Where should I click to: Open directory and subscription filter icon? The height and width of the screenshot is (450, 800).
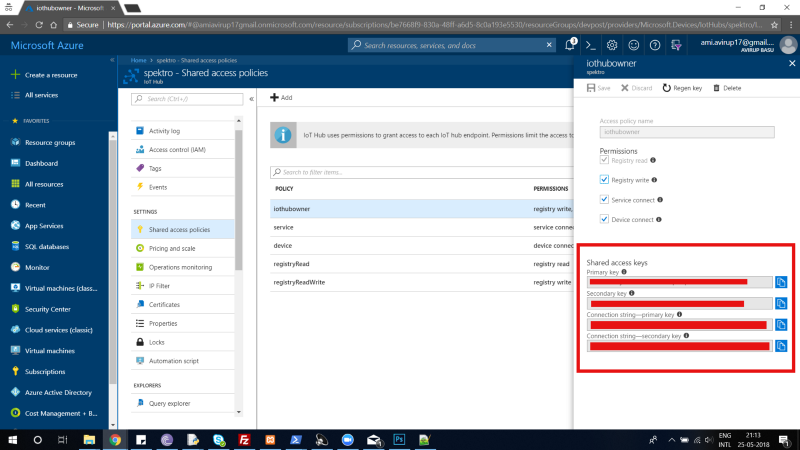[676, 45]
